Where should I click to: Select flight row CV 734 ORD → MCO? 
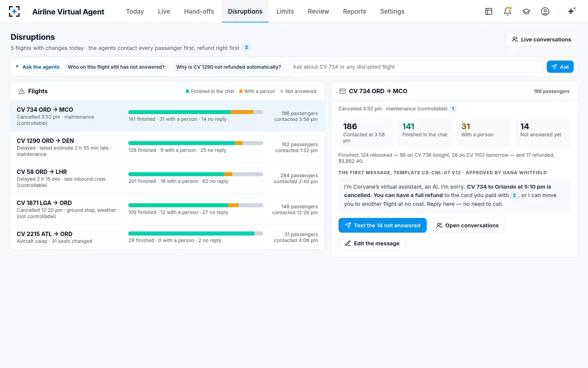[167, 116]
